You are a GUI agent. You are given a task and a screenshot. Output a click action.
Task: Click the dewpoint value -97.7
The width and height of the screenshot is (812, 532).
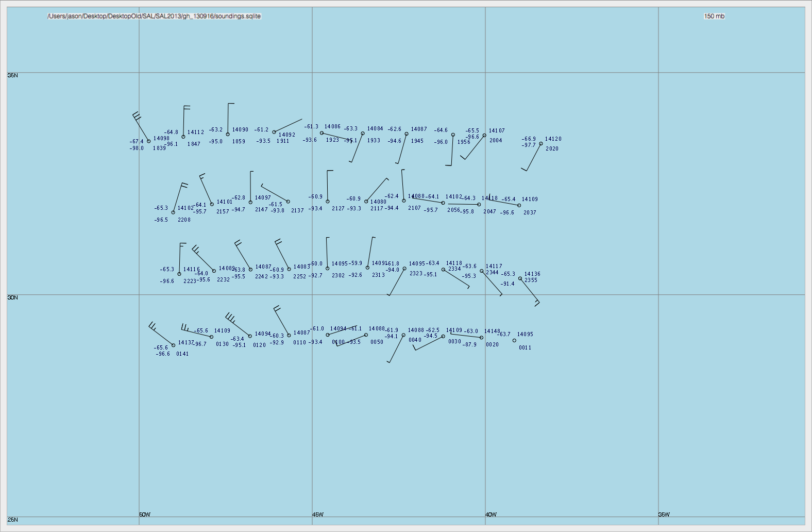[x=529, y=145]
